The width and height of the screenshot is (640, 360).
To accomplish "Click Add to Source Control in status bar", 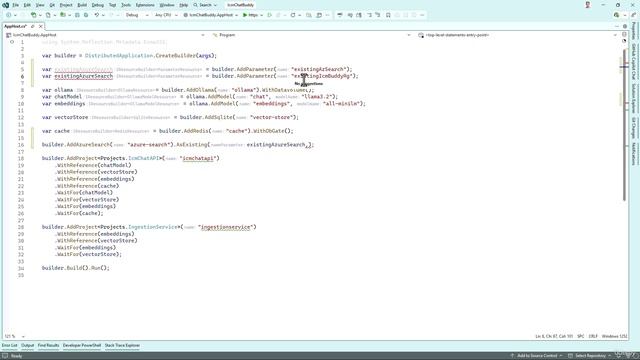I will coord(536,356).
